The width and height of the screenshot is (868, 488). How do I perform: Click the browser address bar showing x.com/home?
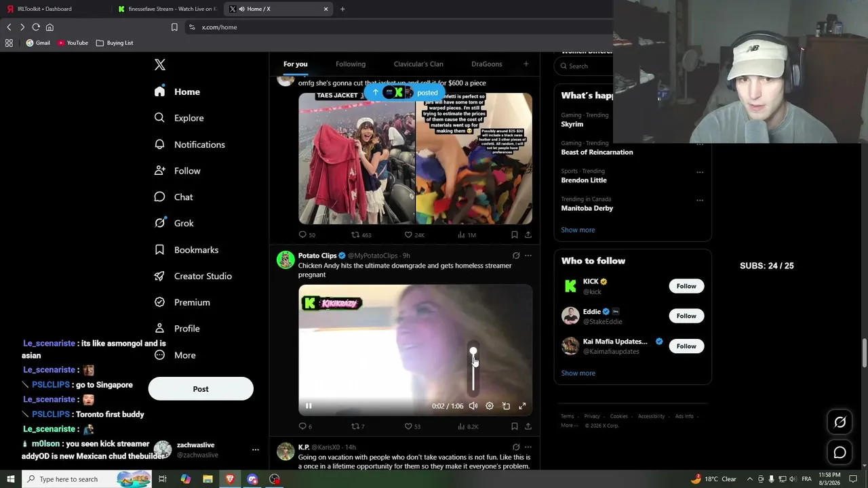pyautogui.click(x=400, y=27)
